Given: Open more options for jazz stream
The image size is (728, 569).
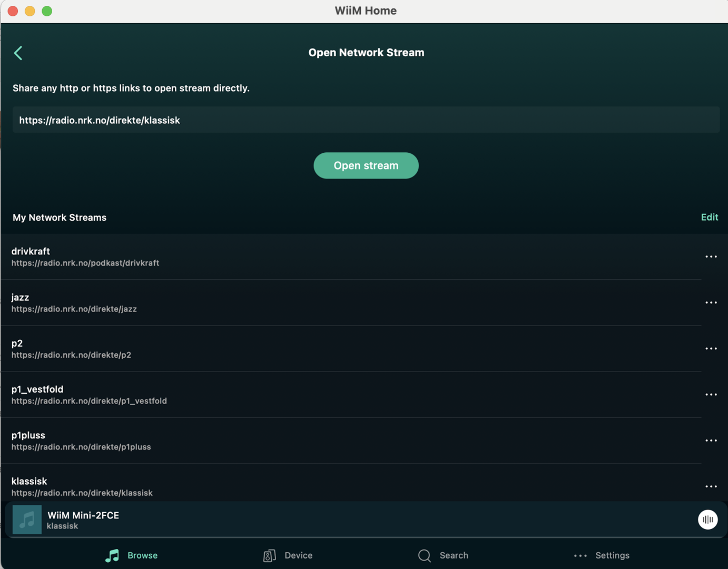Looking at the screenshot, I should tap(711, 302).
